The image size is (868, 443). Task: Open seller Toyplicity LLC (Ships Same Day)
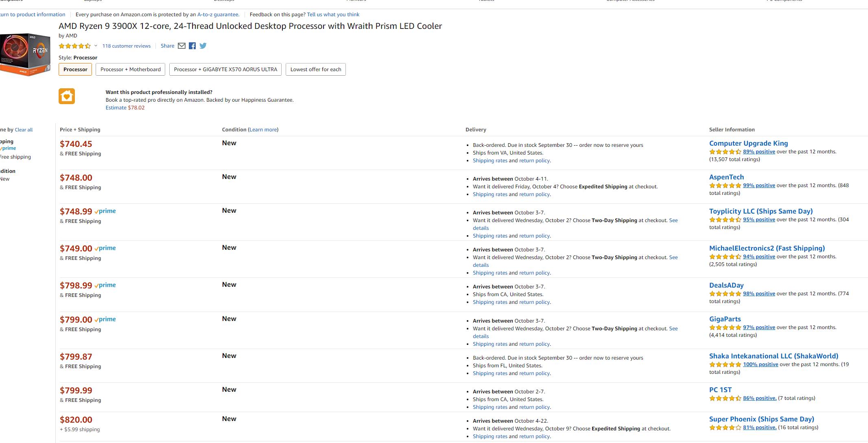(x=761, y=211)
